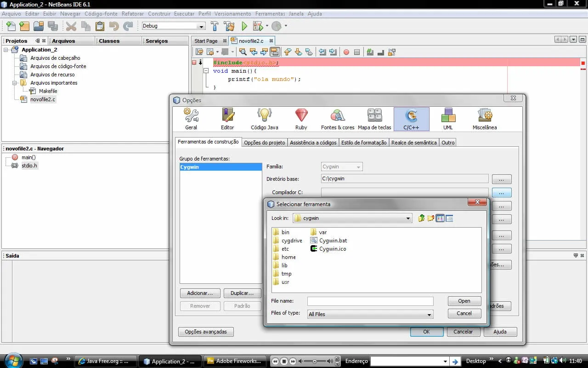This screenshot has height=368, width=588.
Task: Open the Ferramentas menu
Action: point(270,14)
